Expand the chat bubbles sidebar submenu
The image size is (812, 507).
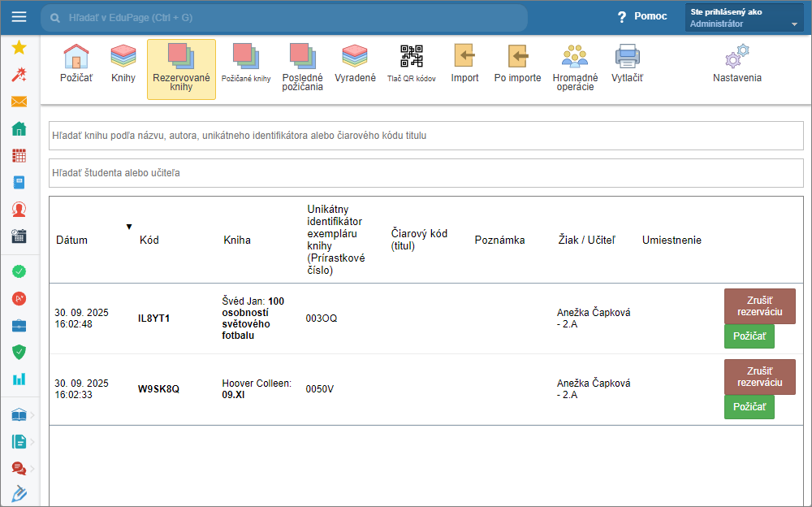tap(20, 467)
